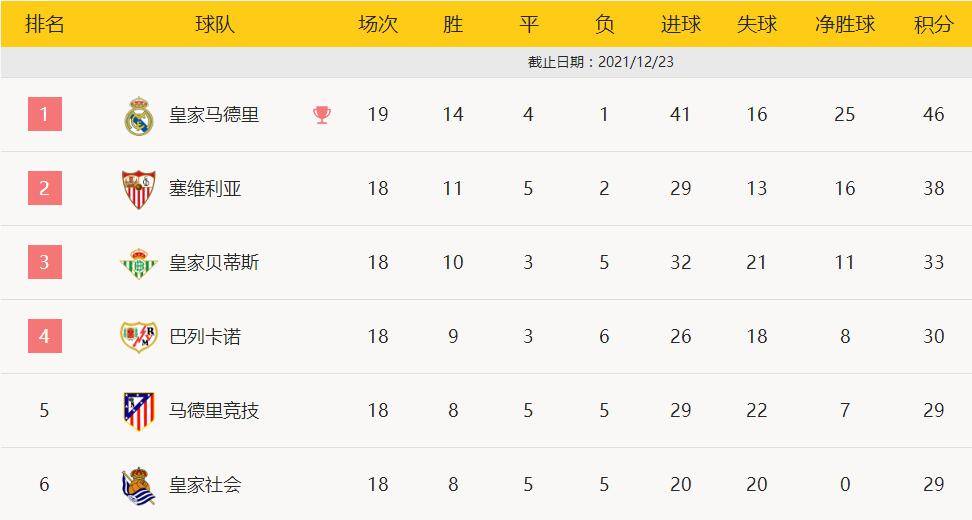This screenshot has width=972, height=520.
Task: Click the 皇家社会 team name
Action: (x=205, y=485)
